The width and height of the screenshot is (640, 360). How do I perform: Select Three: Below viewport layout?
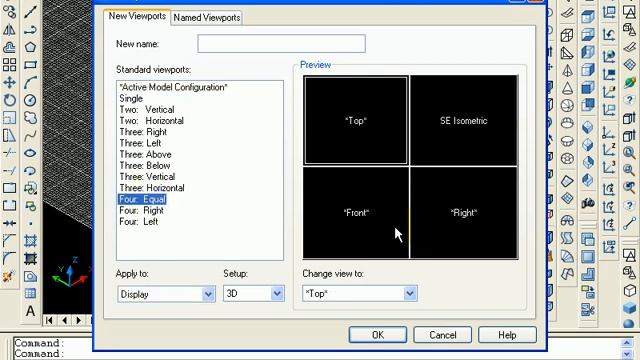[x=144, y=166]
